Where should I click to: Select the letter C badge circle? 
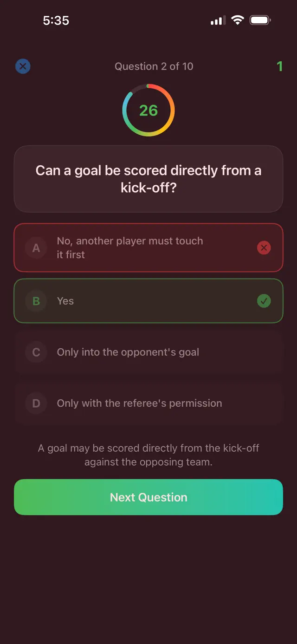(36, 352)
